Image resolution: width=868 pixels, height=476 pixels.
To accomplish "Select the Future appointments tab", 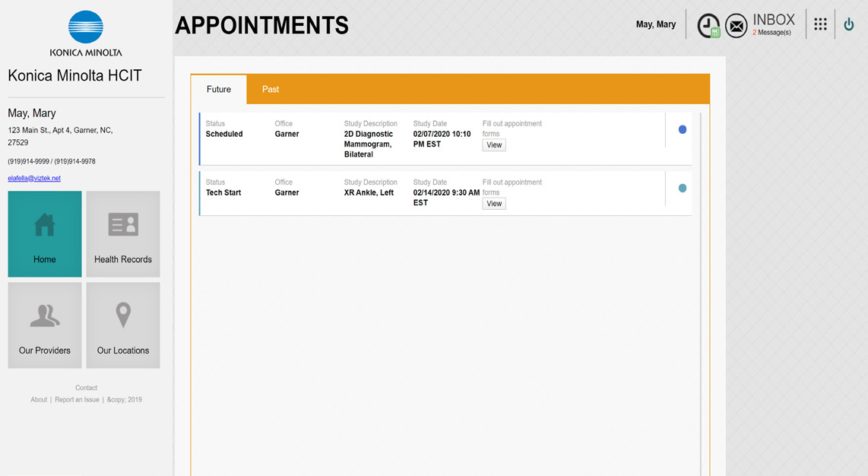I will 219,89.
